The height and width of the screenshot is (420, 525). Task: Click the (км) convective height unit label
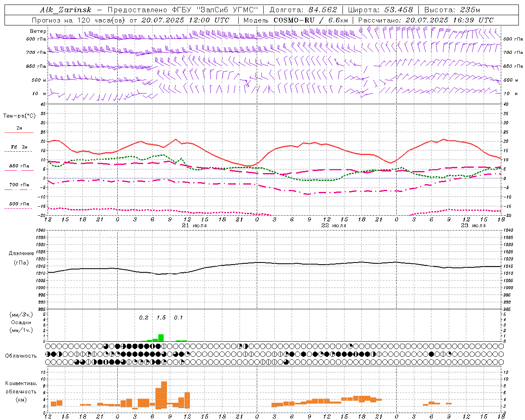[21, 399]
